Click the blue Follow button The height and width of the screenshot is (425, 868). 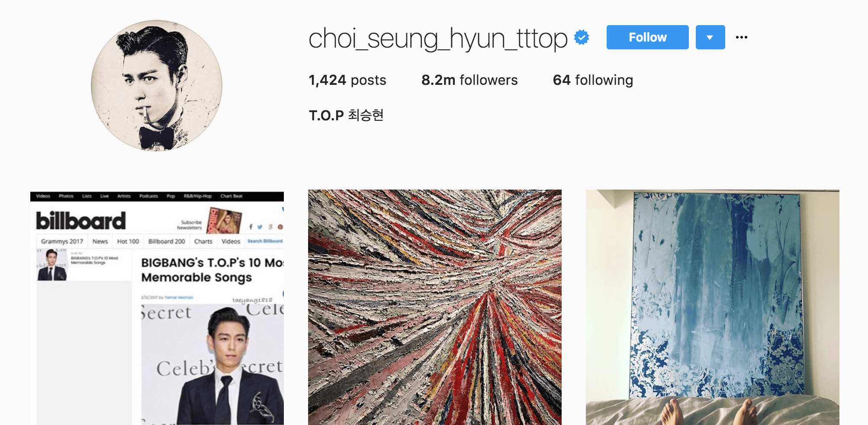coord(647,37)
